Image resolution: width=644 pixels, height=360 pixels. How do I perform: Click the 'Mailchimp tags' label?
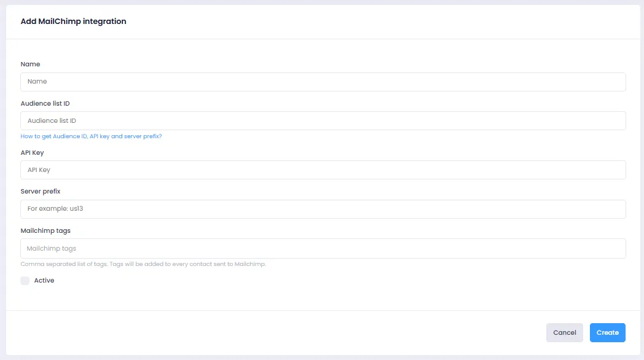click(x=45, y=231)
